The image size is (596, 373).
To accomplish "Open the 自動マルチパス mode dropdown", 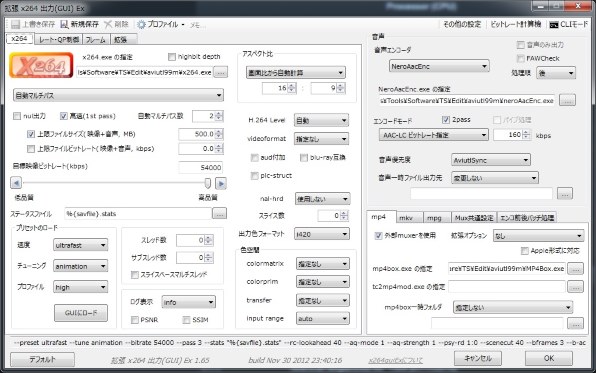I will point(118,95).
